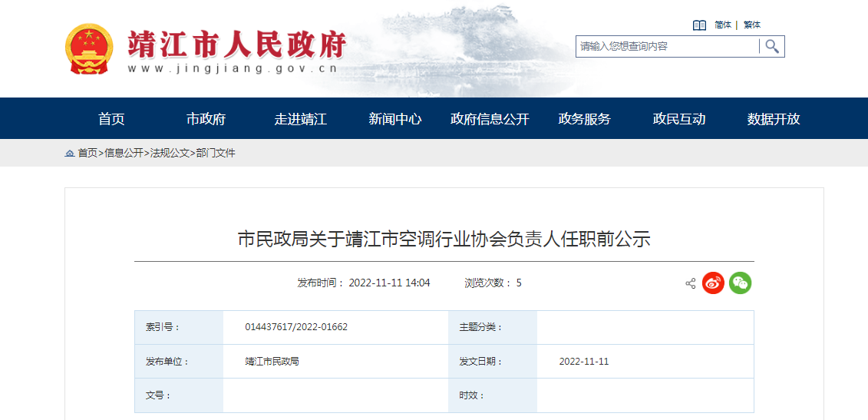Open the 走进靖江 nav item

tap(301, 118)
